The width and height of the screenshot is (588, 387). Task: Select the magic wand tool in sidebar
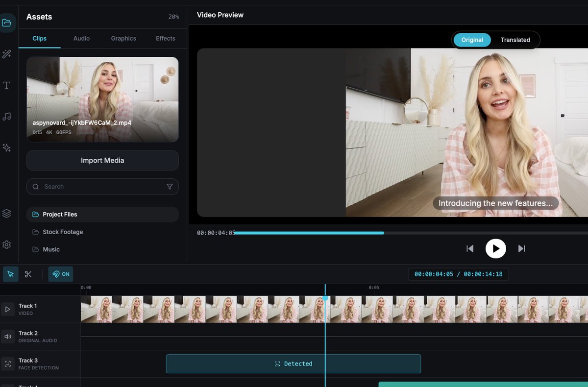6,54
